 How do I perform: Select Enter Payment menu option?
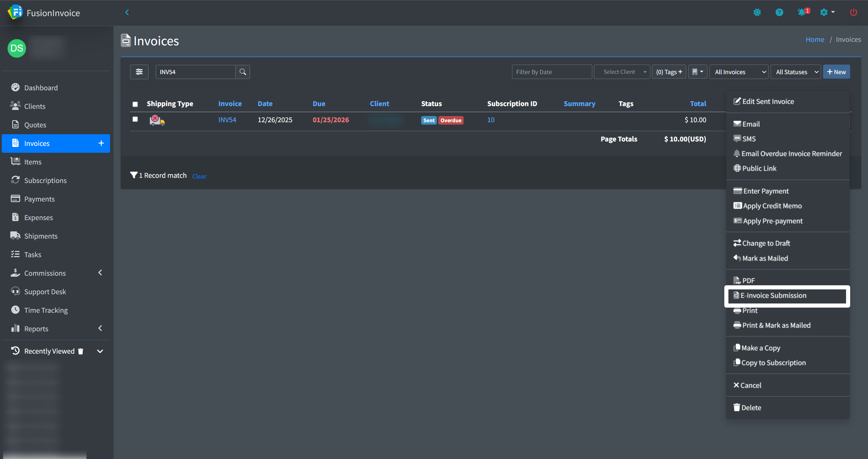[x=765, y=191]
